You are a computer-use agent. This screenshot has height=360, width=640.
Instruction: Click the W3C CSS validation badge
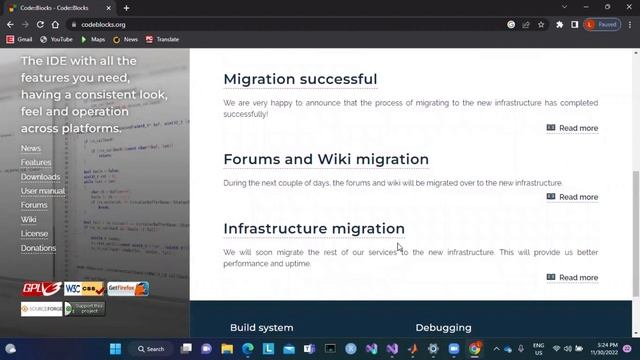click(84, 289)
